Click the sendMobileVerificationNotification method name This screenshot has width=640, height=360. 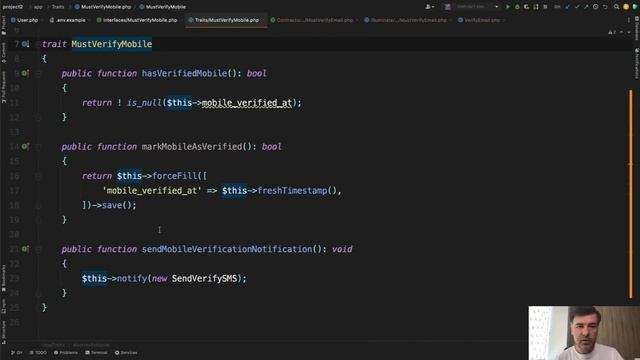(x=227, y=249)
